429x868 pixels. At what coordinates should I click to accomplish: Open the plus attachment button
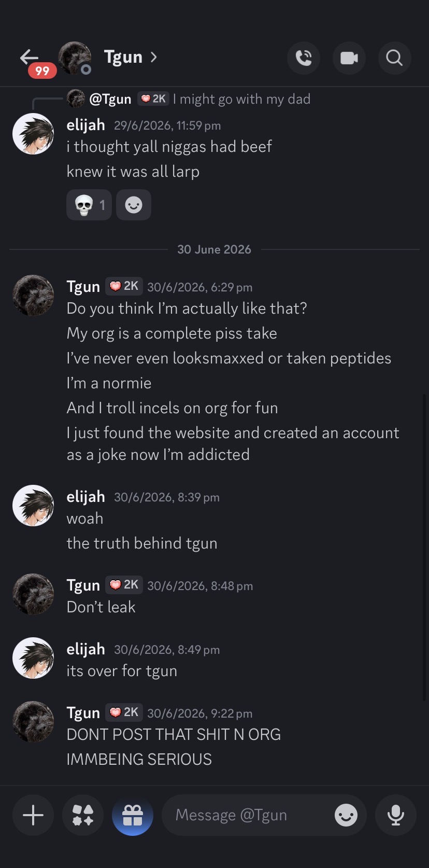coord(33,815)
